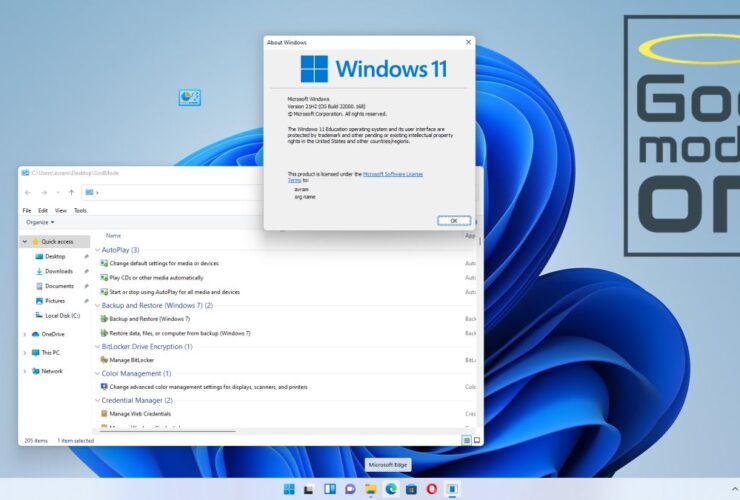
Task: Click the pin icon next to Documents
Action: click(x=86, y=286)
